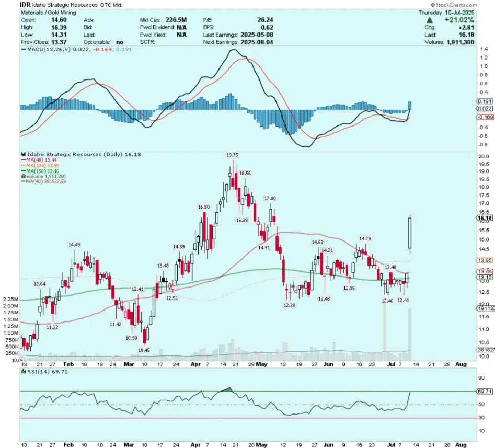The width and height of the screenshot is (495, 448).
Task: Click the Optionable value no
Action: [120, 42]
